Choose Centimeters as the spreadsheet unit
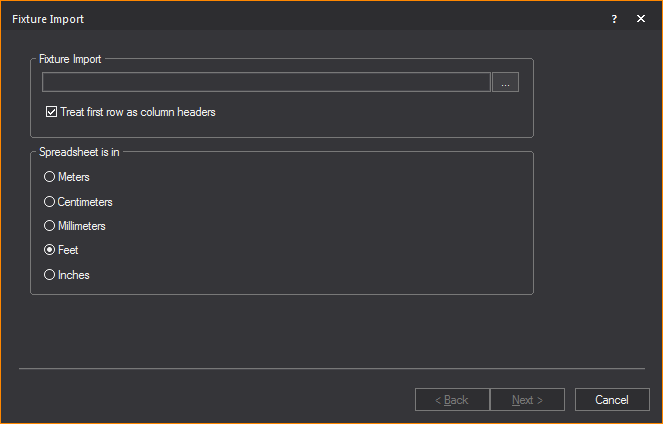Screen dimensions: 663x424 coord(49,202)
